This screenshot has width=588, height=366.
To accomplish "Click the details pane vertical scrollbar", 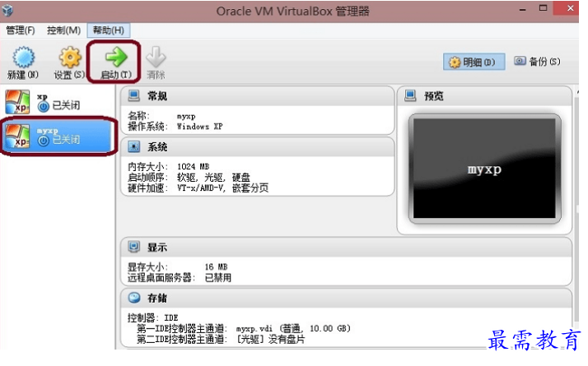I will [576, 210].
